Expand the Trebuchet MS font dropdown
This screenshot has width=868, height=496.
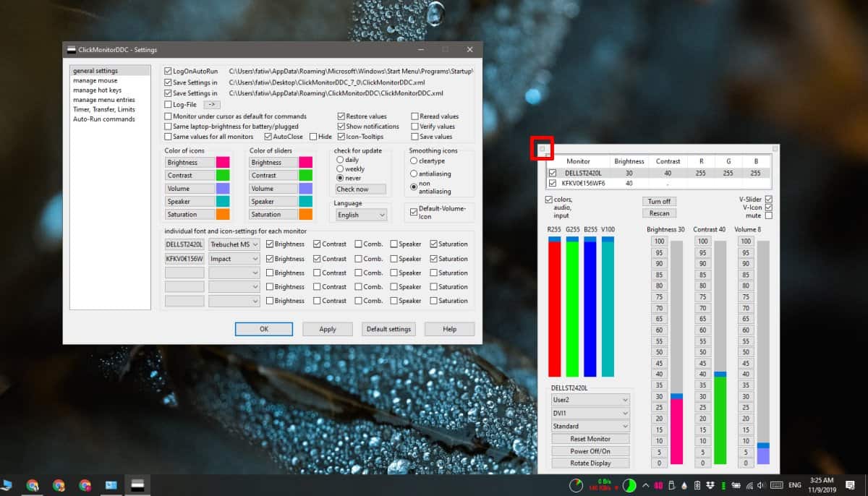[233, 244]
